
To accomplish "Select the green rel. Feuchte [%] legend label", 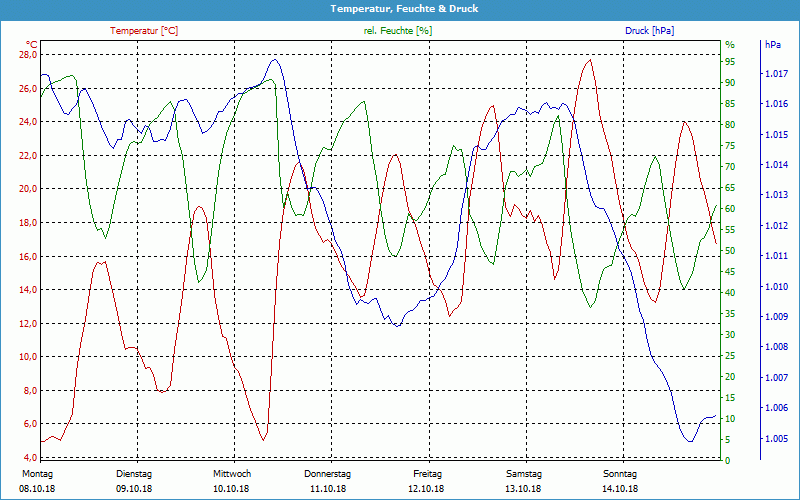I will point(398,31).
